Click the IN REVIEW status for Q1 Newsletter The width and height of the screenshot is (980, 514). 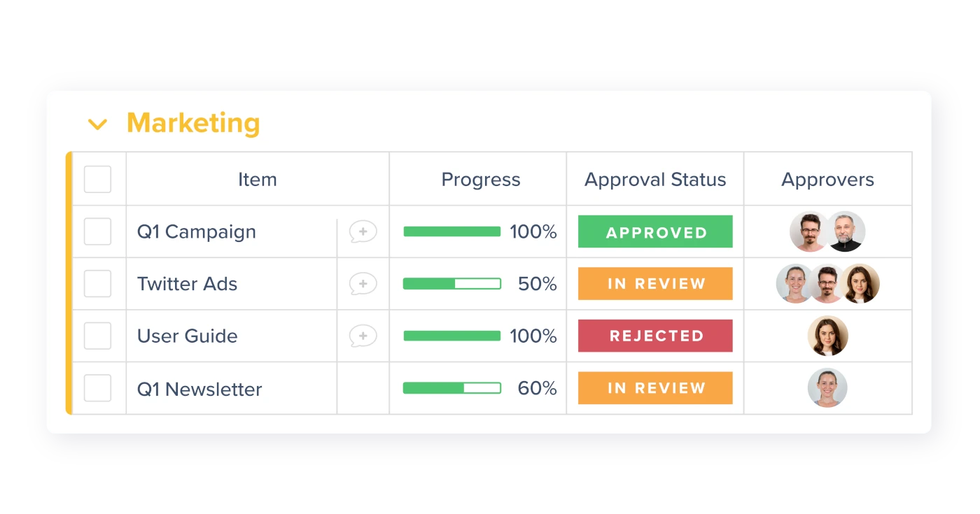pos(655,388)
